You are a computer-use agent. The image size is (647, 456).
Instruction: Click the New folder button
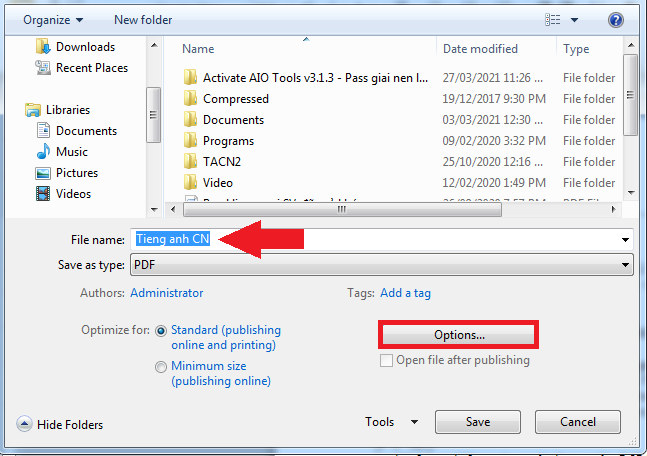[x=143, y=20]
